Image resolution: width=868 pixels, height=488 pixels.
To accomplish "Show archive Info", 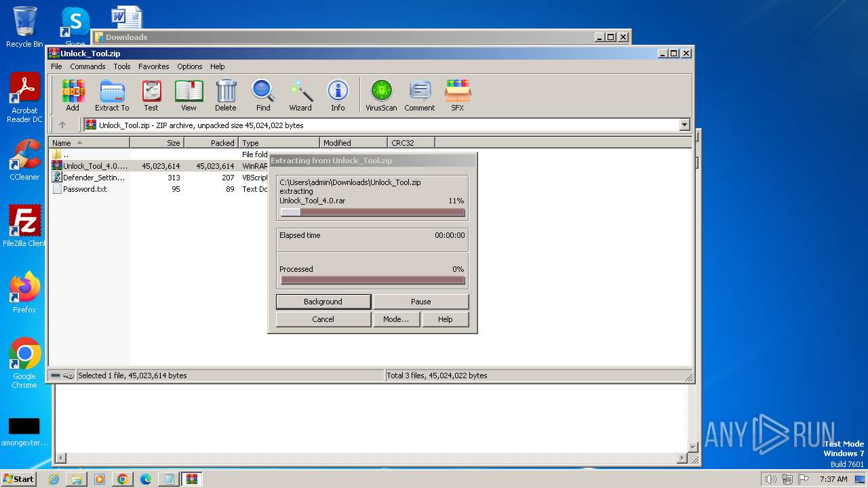I will click(338, 96).
